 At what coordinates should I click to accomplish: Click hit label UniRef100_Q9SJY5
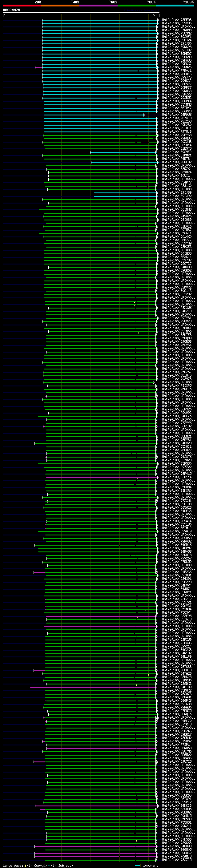176,78
